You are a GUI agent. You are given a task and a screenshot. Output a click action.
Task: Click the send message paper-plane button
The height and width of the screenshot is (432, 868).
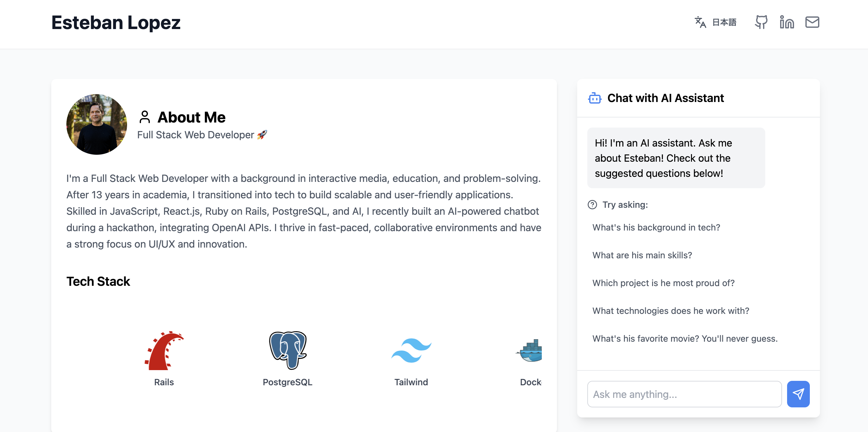pos(798,394)
